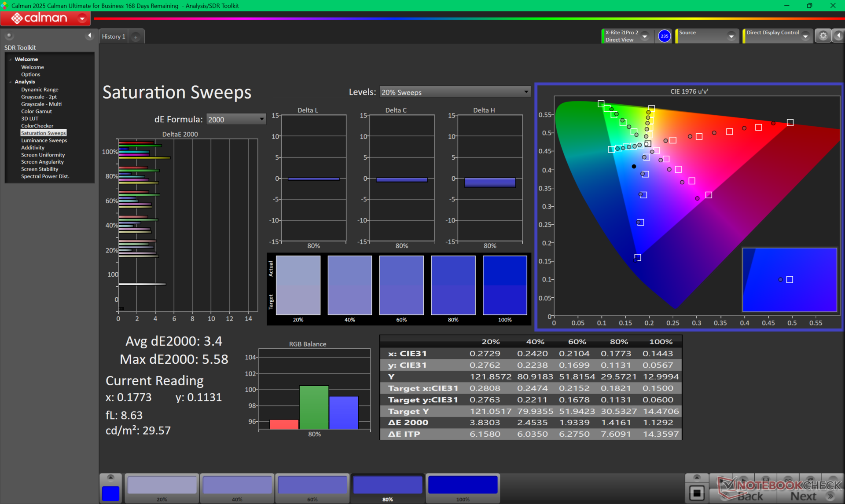This screenshot has width=845, height=504.
Task: Click the Calman logo menu button
Action: click(45, 18)
